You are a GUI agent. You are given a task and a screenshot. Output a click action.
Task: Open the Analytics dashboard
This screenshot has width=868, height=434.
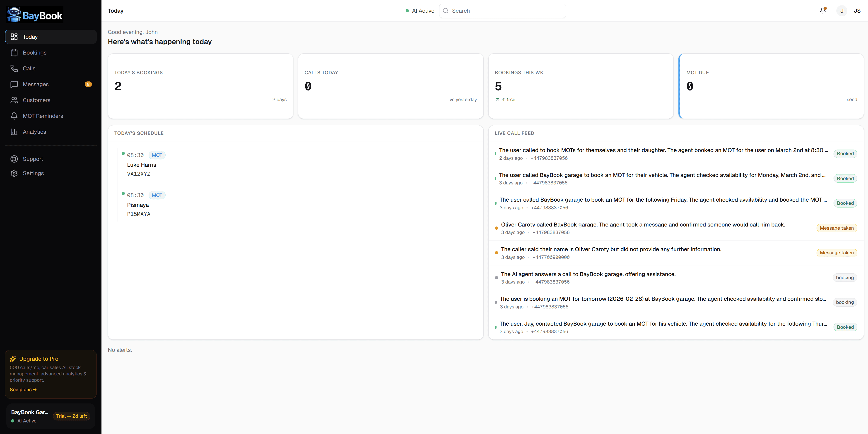(34, 132)
